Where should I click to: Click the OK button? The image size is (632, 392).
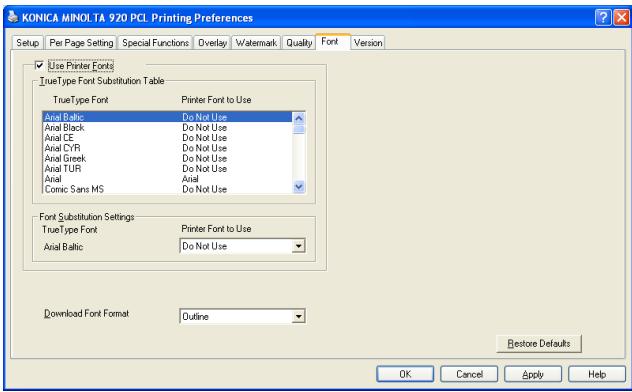[x=405, y=374]
